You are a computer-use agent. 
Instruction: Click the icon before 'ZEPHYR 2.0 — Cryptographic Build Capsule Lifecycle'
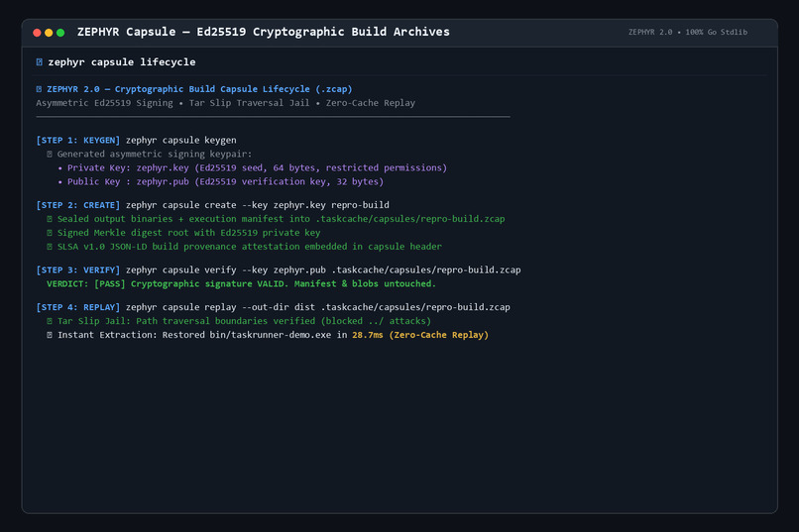point(40,89)
